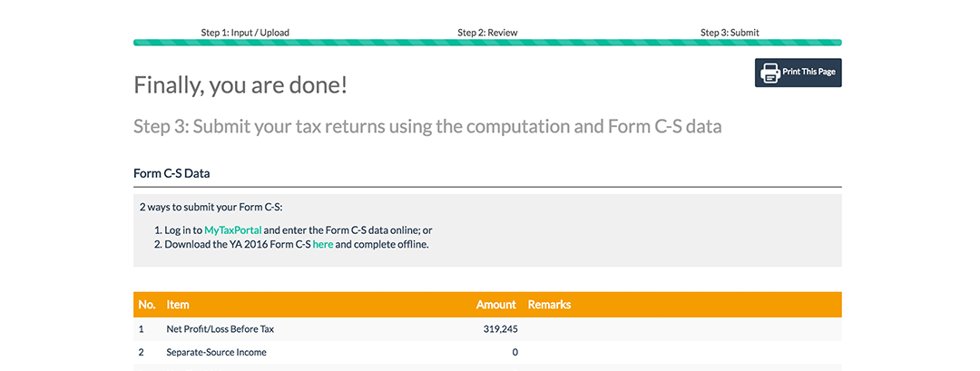This screenshot has height=371, width=980.
Task: Select the Step 3: Submit step label
Action: coord(730,33)
